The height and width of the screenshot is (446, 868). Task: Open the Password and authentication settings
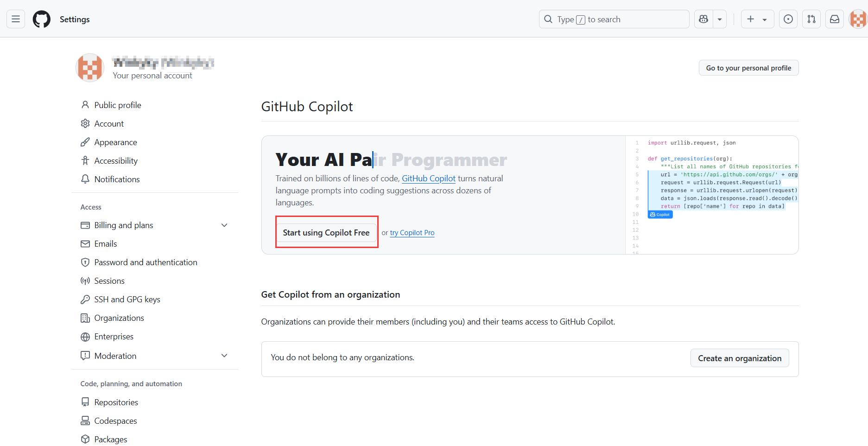point(146,262)
